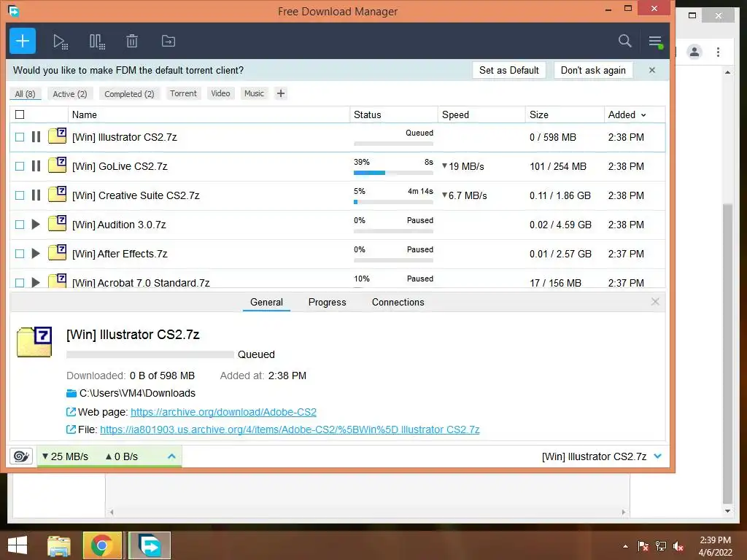Screen dimensions: 747x560
Task: Click the Don't ask again button
Action: click(x=593, y=70)
